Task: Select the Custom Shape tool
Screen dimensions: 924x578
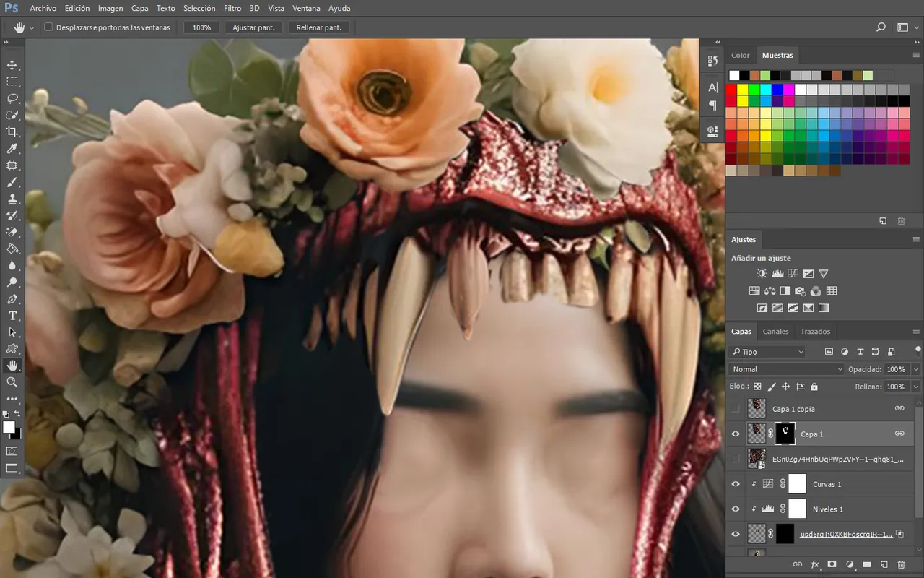Action: coord(12,349)
